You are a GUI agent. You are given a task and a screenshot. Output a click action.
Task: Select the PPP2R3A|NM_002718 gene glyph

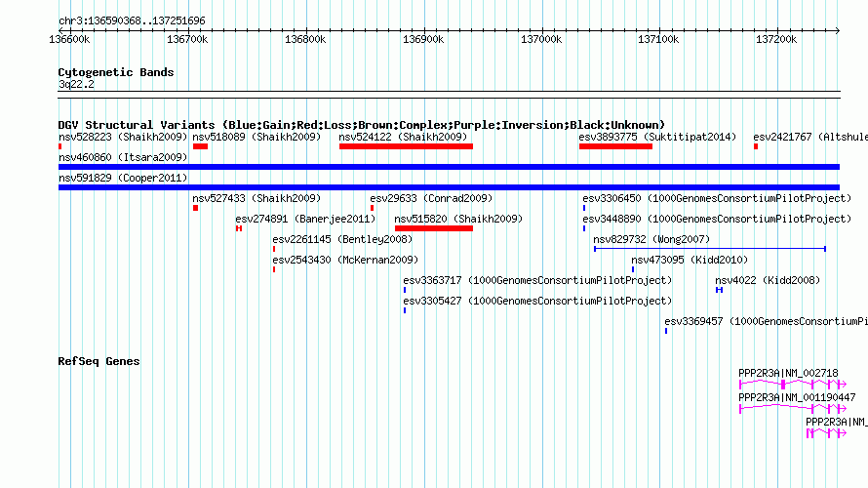click(793, 384)
